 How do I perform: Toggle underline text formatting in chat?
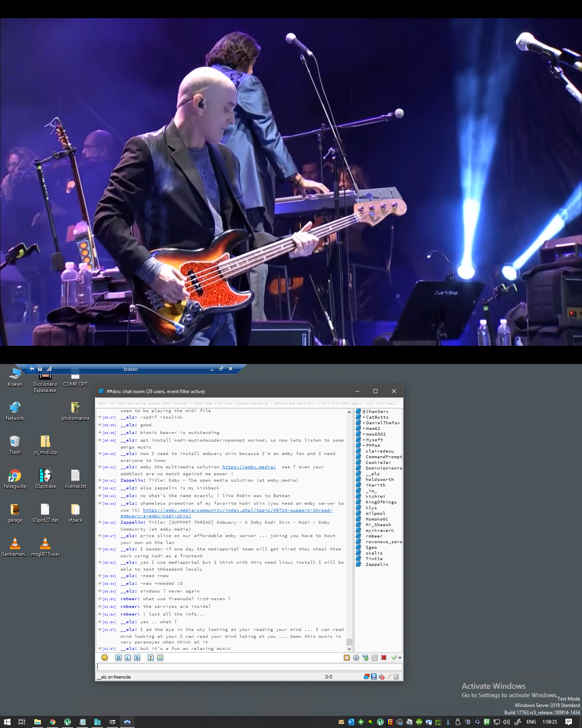pyautogui.click(x=137, y=658)
